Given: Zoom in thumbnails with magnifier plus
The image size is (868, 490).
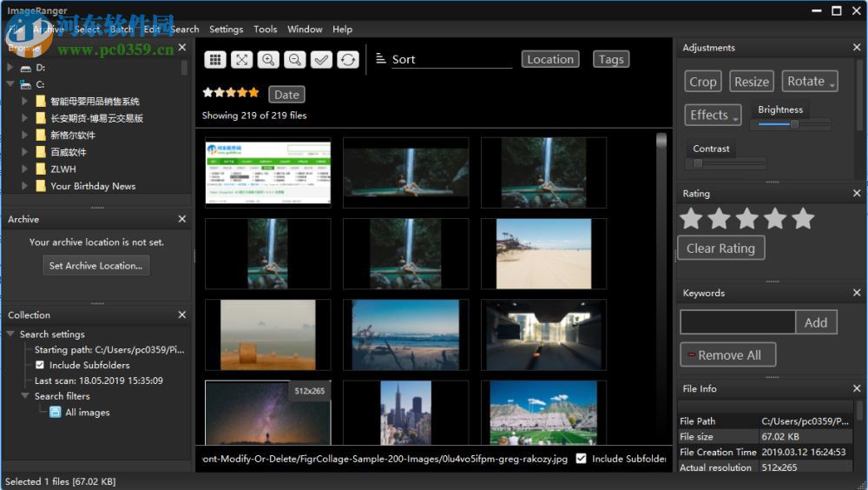Looking at the screenshot, I should pos(268,59).
